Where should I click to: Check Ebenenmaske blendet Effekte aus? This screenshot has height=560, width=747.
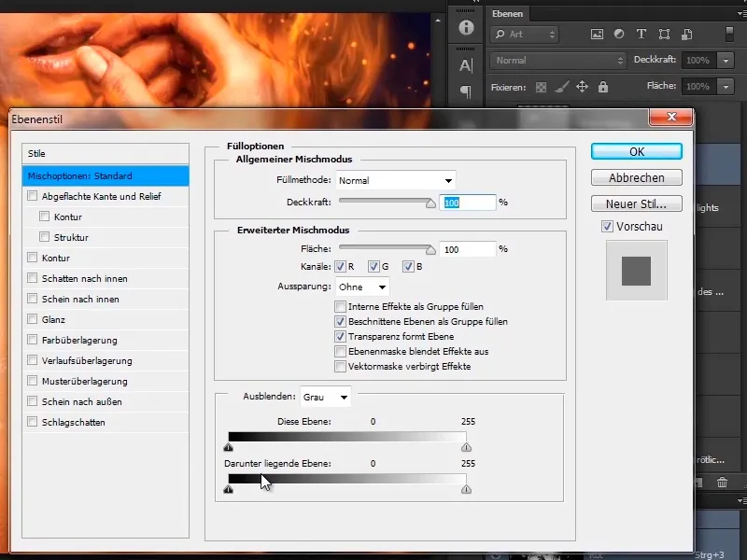340,352
